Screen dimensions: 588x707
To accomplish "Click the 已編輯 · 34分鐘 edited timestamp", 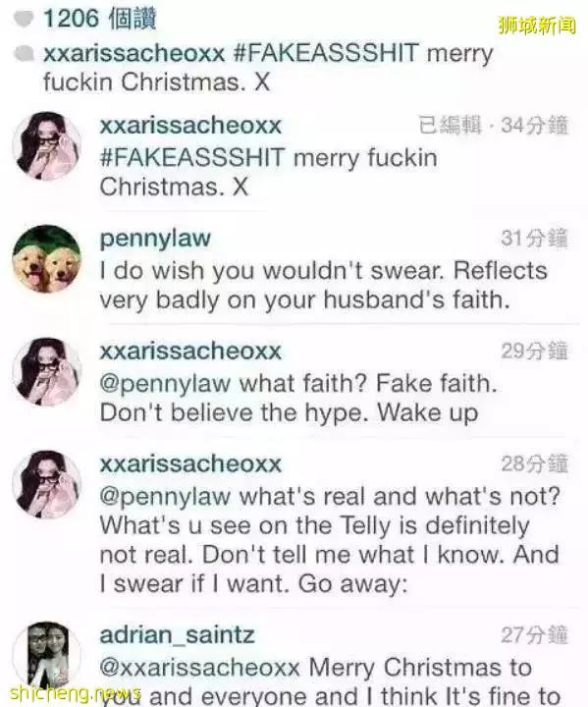I will pyautogui.click(x=494, y=126).
